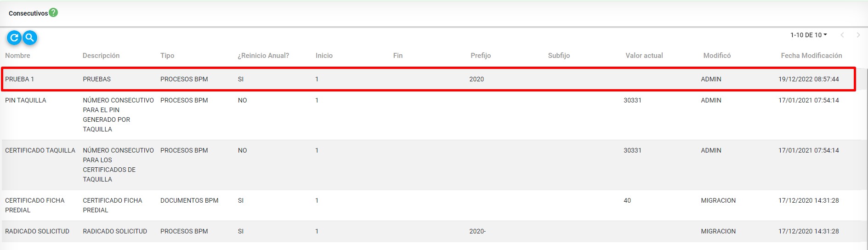Click the blue search magnifier icon

click(x=30, y=38)
